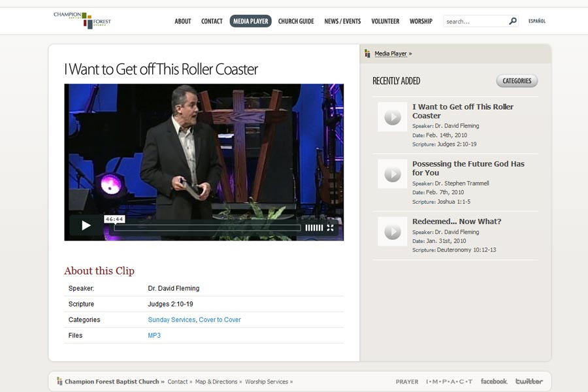Click the 'Feb. 14th, 2010' date text
Image resolution: width=588 pixels, height=392 pixels.
[447, 135]
